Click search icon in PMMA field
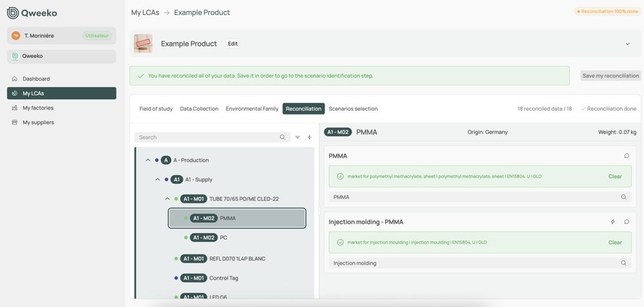This screenshot has height=307, width=644. coord(623,197)
